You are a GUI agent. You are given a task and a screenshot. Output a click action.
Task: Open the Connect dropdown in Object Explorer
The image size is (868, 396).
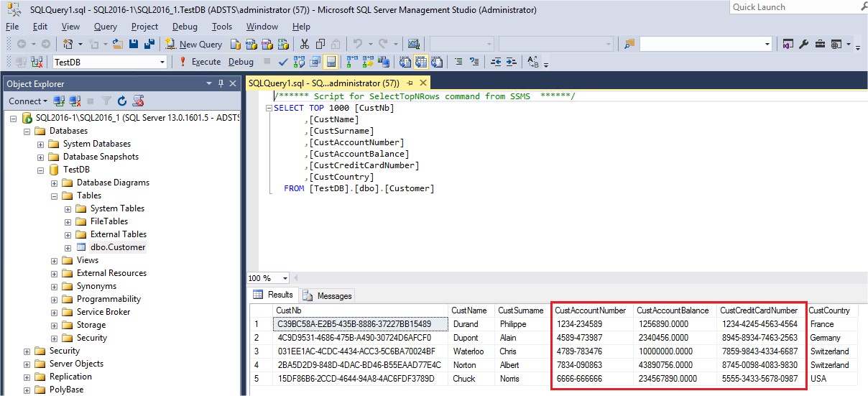point(29,101)
